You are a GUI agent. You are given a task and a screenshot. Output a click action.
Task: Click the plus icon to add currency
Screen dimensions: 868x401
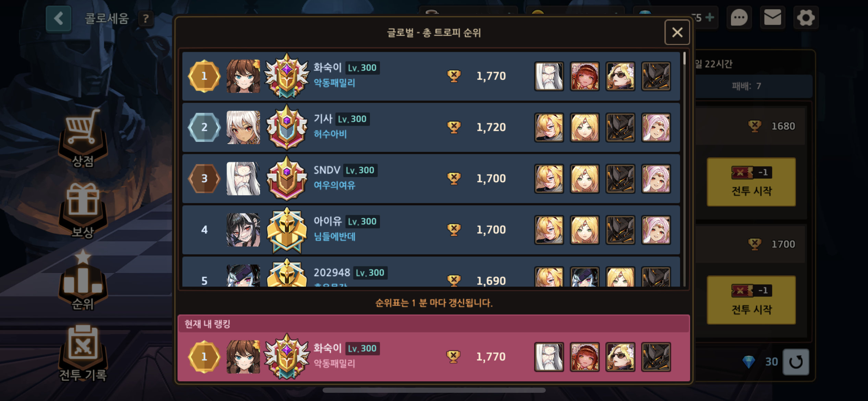pos(710,17)
